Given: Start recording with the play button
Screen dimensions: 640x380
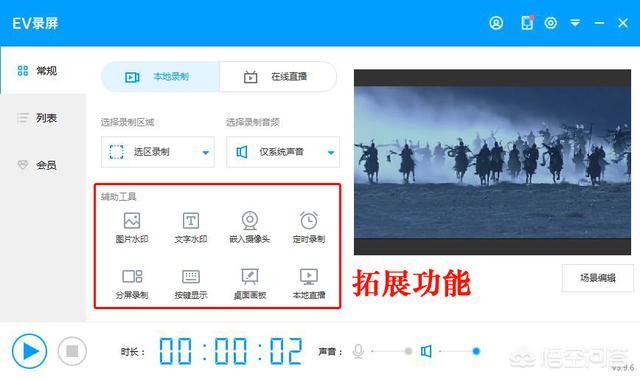Looking at the screenshot, I should [x=29, y=351].
